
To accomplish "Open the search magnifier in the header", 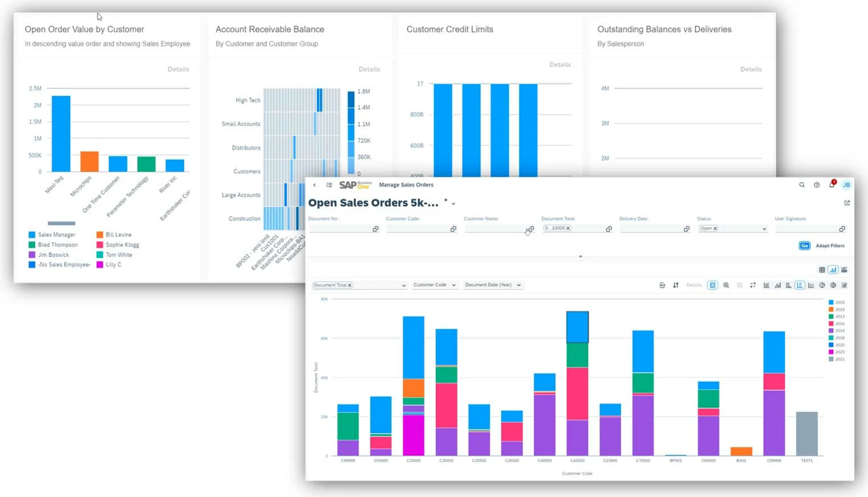I will pyautogui.click(x=802, y=185).
